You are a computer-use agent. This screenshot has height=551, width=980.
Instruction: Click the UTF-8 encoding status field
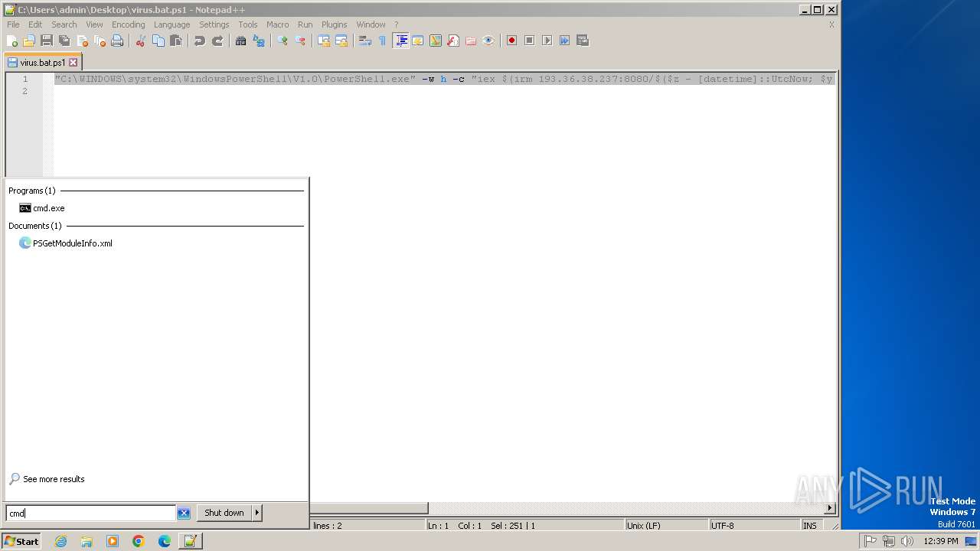point(753,526)
